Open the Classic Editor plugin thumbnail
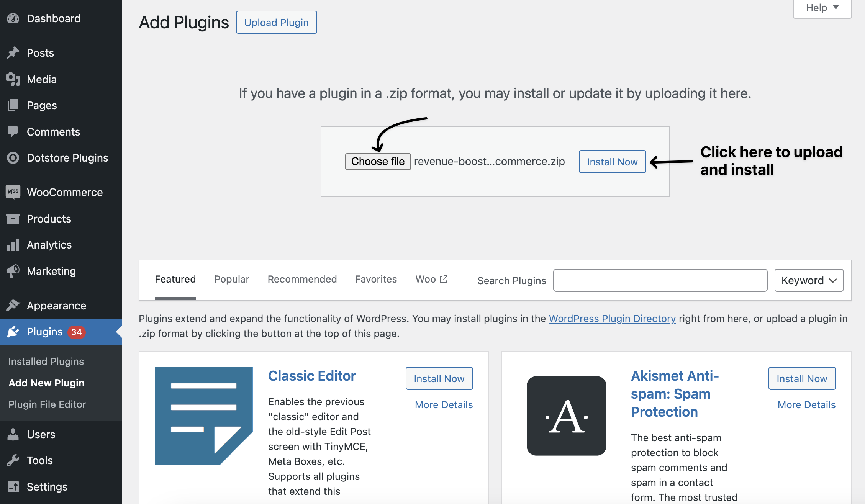Image resolution: width=865 pixels, height=504 pixels. pyautogui.click(x=204, y=416)
